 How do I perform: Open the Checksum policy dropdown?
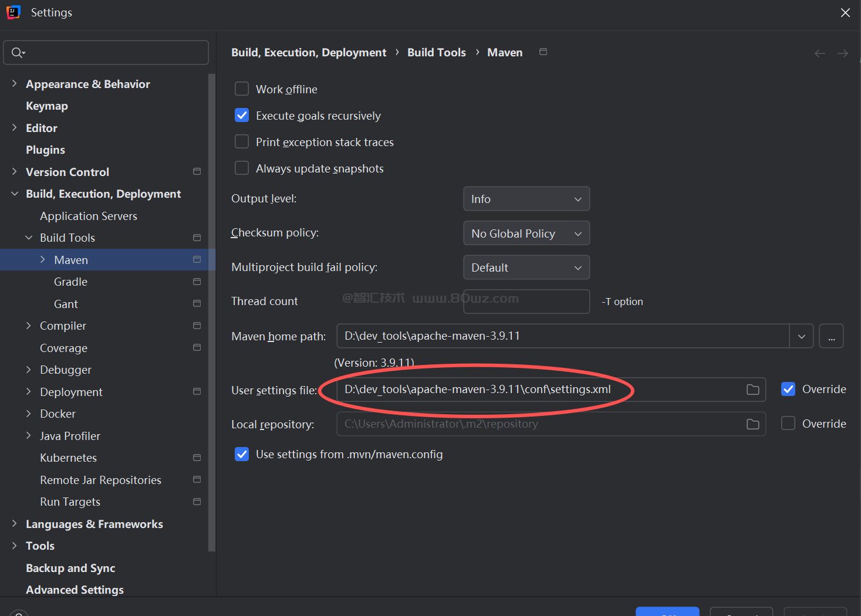tap(526, 233)
